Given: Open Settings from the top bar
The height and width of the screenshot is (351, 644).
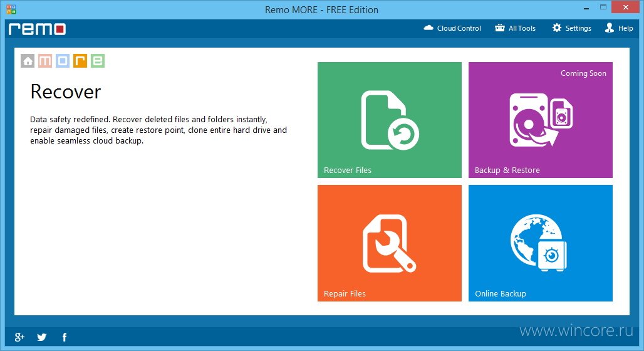Looking at the screenshot, I should [x=572, y=28].
